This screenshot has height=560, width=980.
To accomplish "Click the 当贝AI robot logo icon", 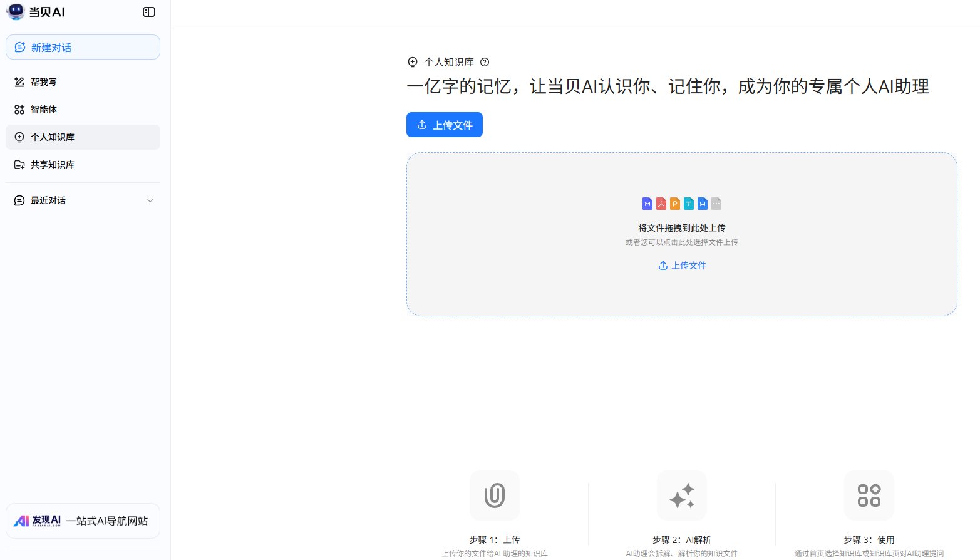I will 16,11.
